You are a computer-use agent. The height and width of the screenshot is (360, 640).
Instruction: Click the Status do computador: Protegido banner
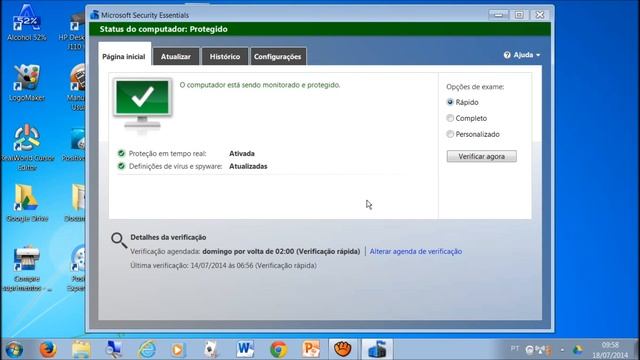click(x=320, y=29)
